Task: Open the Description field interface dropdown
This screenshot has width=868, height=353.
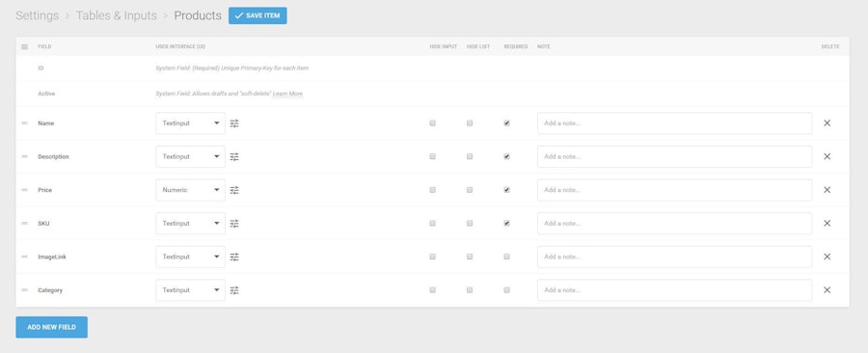Action: tap(190, 156)
